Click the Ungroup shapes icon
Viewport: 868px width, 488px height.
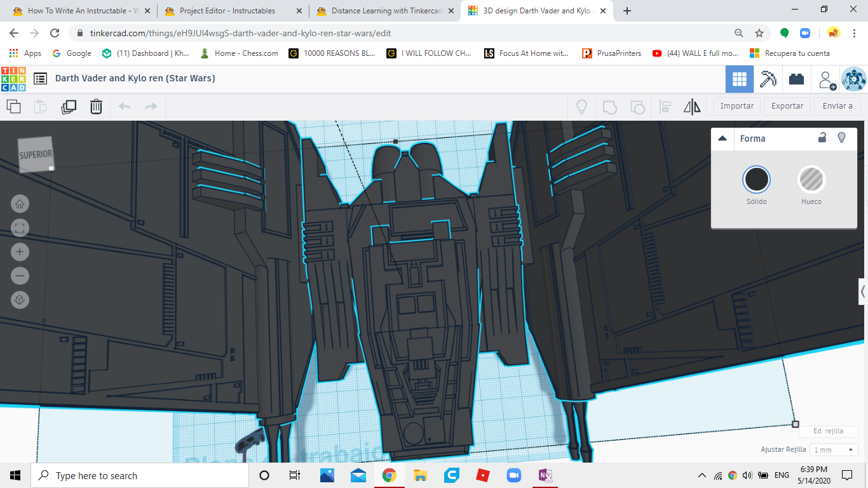click(x=637, y=107)
